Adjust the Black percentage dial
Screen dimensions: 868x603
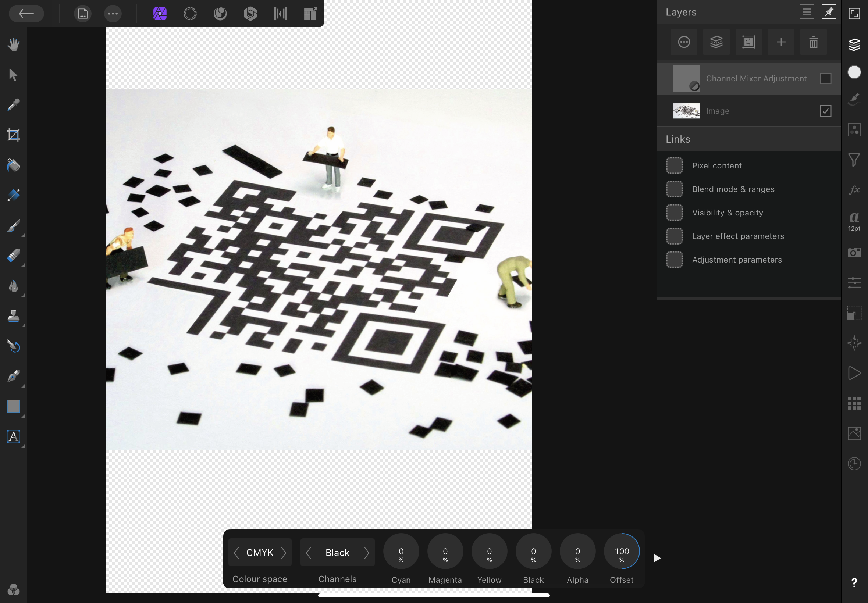(x=534, y=551)
